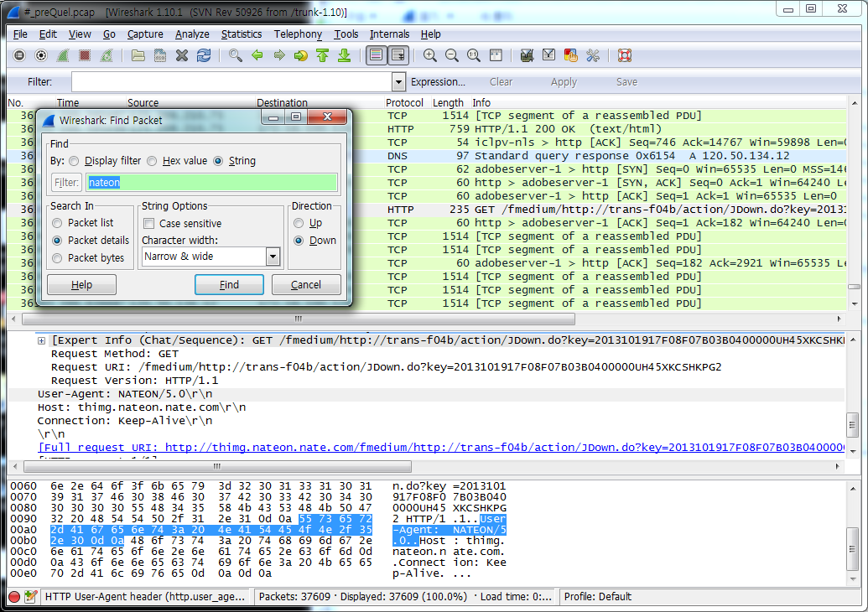This screenshot has width=868, height=612.
Task: Click the find packet magnifier icon
Action: 236,55
